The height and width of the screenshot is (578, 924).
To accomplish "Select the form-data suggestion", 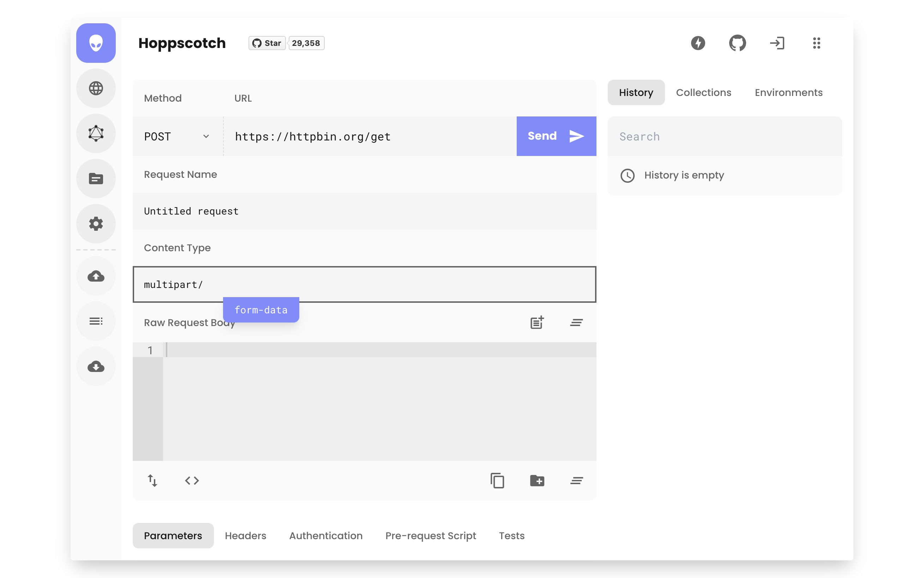I will (x=261, y=310).
